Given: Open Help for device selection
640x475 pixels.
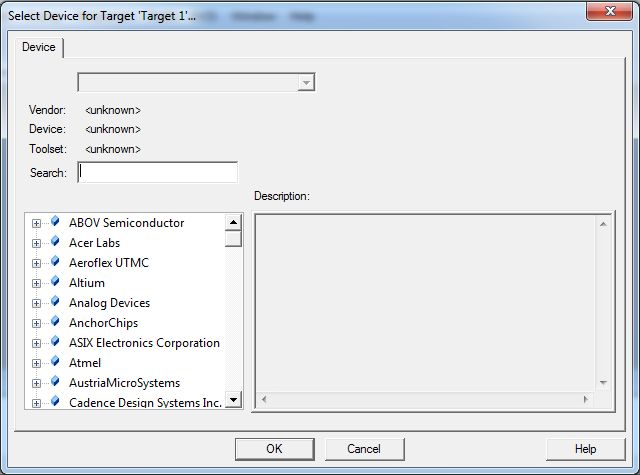Looking at the screenshot, I should click(585, 449).
